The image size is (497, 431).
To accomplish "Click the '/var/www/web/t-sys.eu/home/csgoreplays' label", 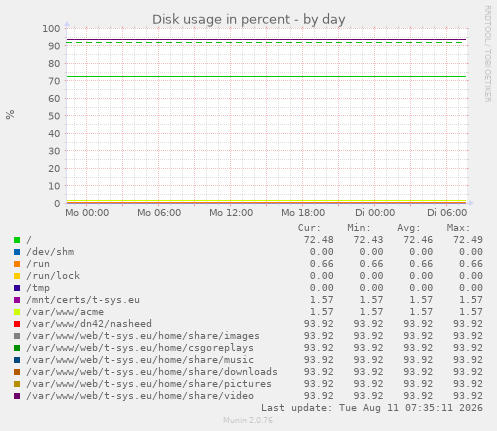I will [x=140, y=348].
